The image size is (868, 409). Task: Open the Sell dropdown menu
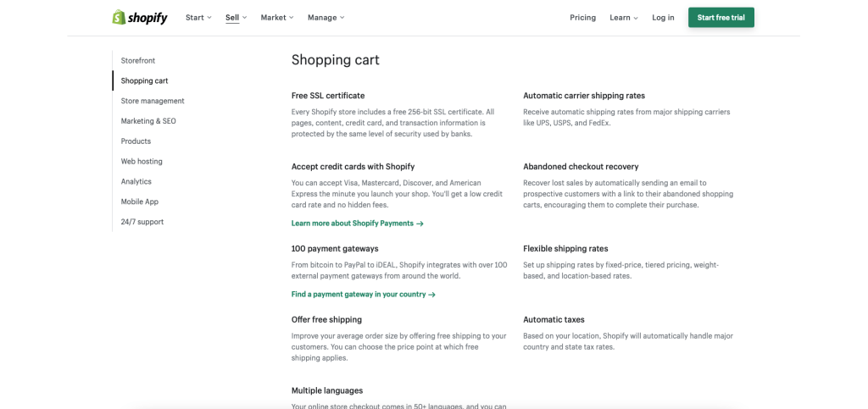(x=236, y=18)
